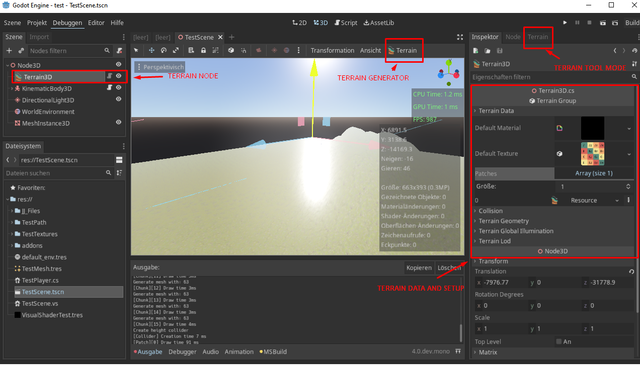This screenshot has width=640, height=366.
Task: Switch to the Terrain inspector tab
Action: pos(538,37)
